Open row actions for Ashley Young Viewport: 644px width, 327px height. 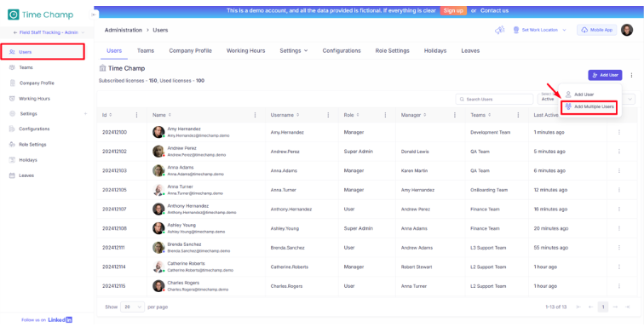click(x=619, y=228)
